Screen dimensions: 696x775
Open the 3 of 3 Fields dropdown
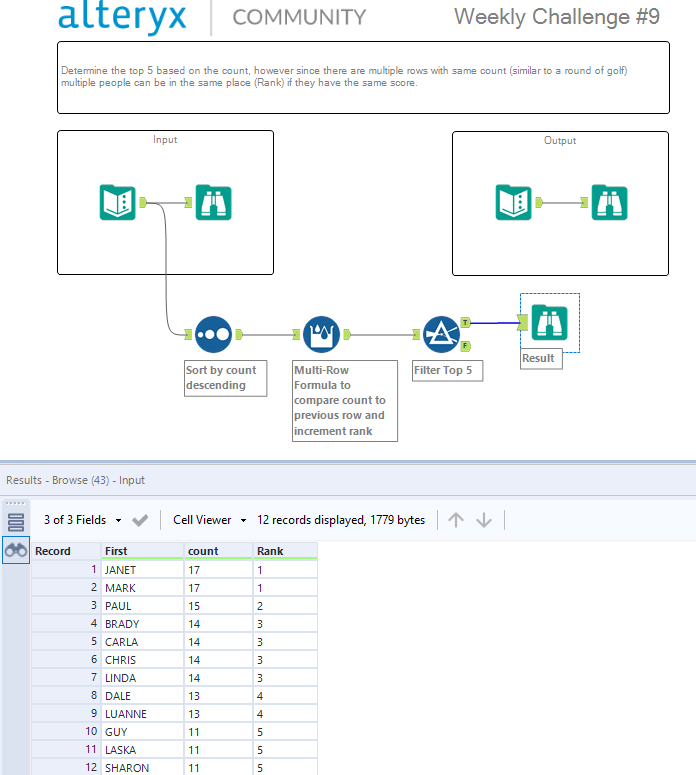click(x=83, y=520)
